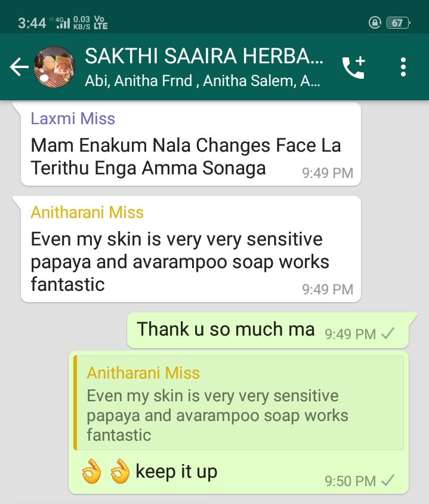Open the group profile picture
This screenshot has width=429, height=504.
[x=54, y=67]
